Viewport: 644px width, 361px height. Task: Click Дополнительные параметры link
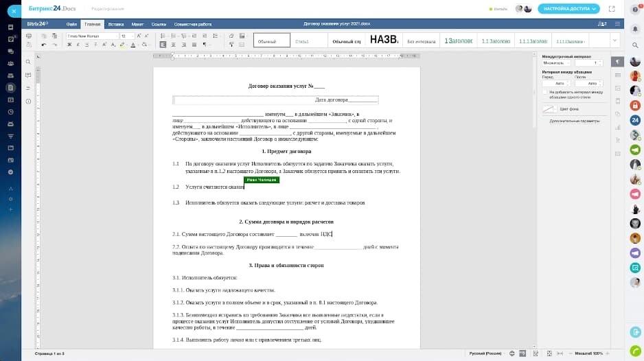(x=574, y=121)
